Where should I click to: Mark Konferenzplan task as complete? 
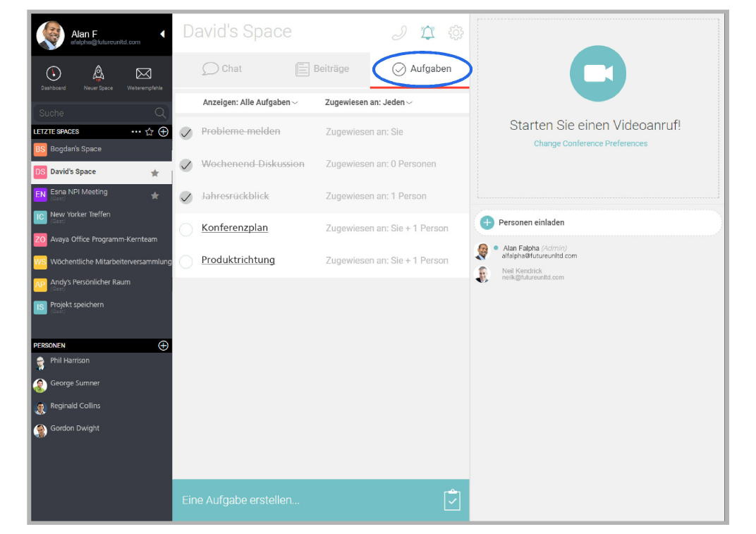(186, 229)
